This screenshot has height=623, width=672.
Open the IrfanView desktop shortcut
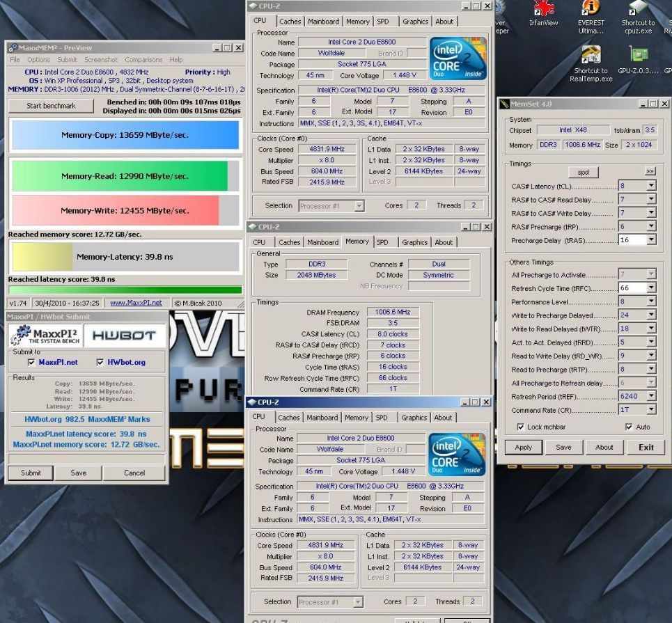(543, 13)
